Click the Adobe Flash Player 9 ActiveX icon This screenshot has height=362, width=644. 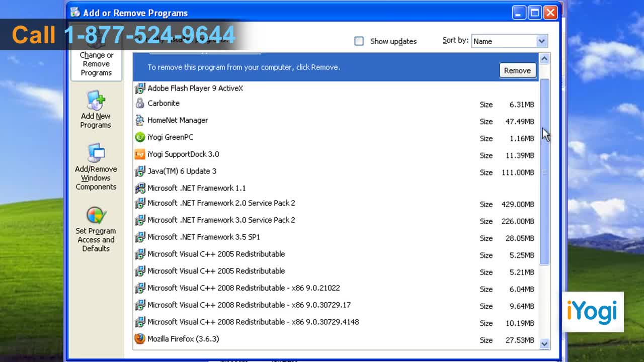pyautogui.click(x=140, y=88)
